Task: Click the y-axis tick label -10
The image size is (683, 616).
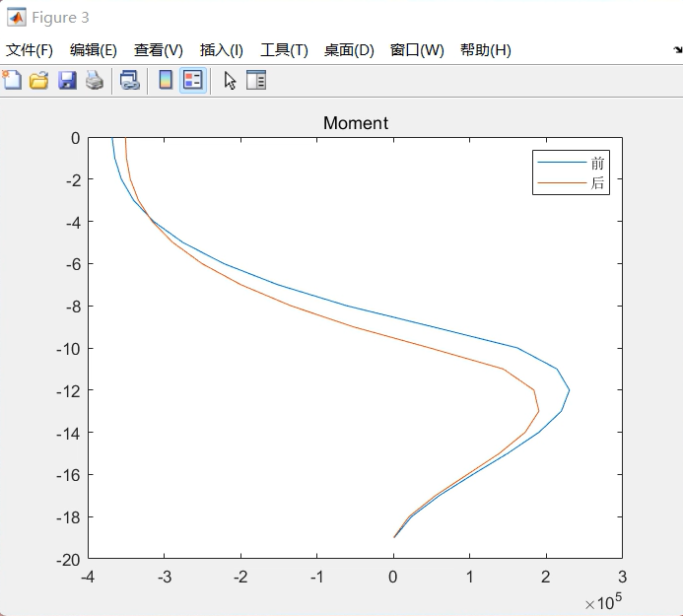Action: point(68,349)
